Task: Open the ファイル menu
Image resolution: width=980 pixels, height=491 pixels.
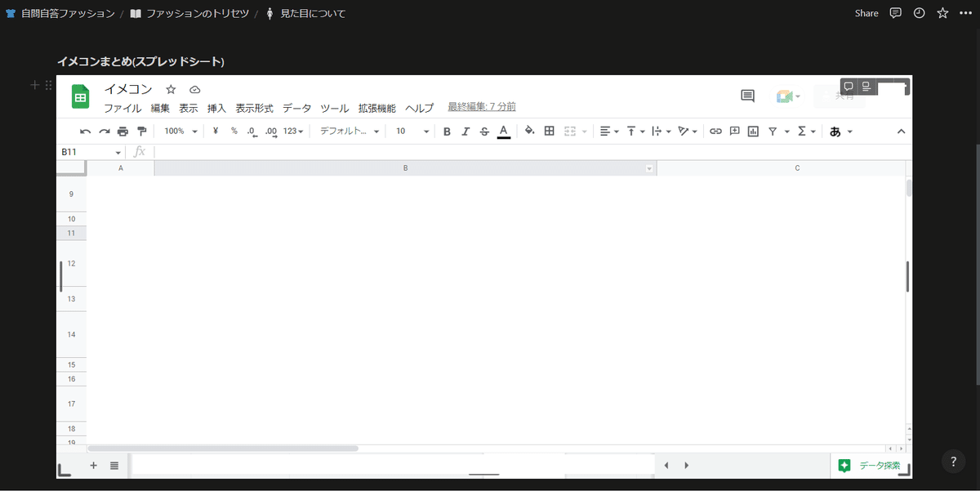Action: [122, 108]
